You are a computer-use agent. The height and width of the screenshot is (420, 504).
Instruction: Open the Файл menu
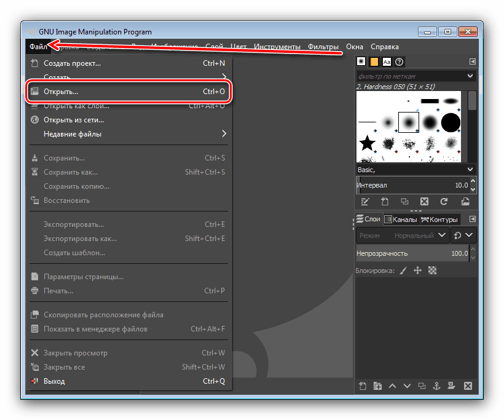point(38,47)
